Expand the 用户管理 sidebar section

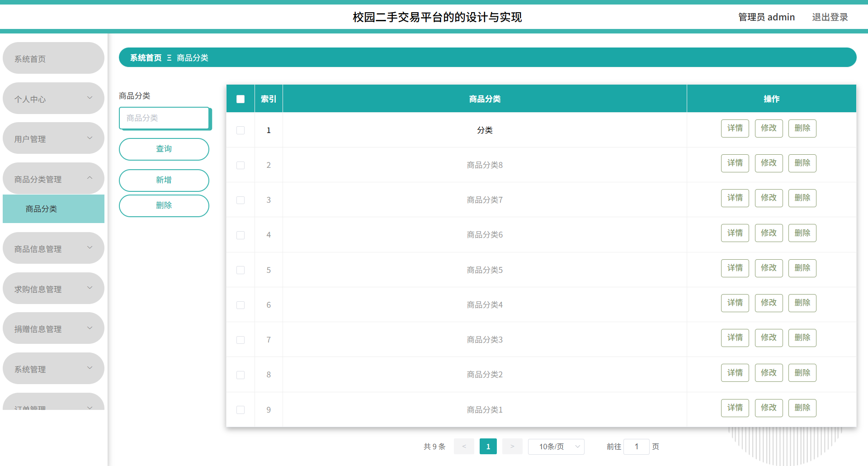click(x=53, y=138)
